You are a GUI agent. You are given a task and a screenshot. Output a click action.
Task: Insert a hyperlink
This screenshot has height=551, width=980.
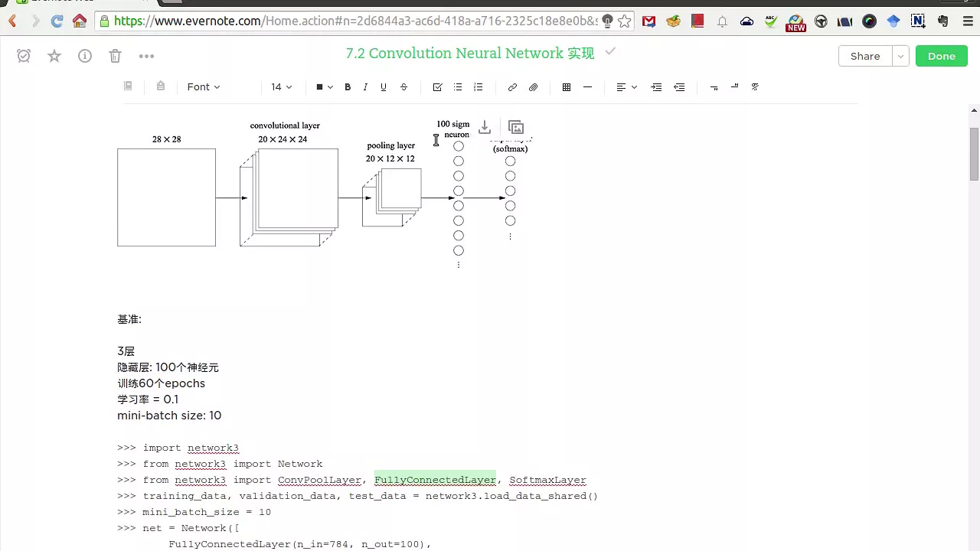pyautogui.click(x=512, y=87)
